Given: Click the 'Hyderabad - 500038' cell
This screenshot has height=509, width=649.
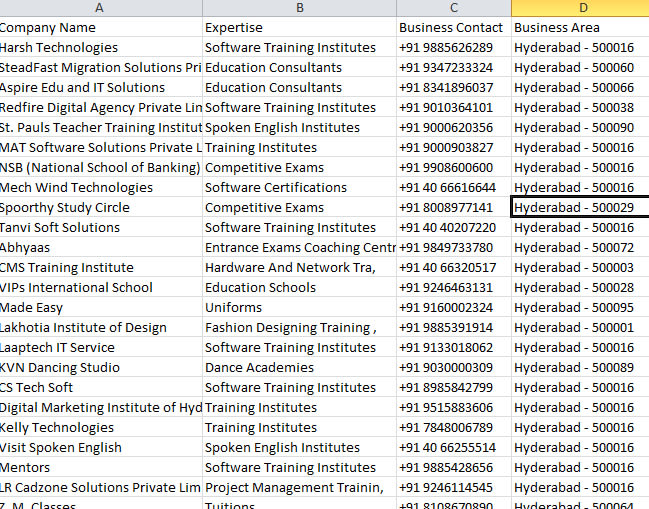Looking at the screenshot, I should [580, 107].
